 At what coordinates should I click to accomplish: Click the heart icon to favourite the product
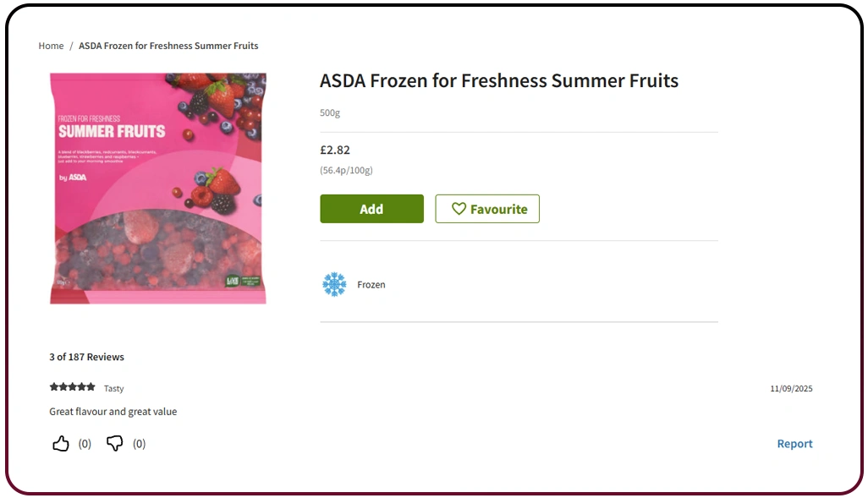(459, 209)
